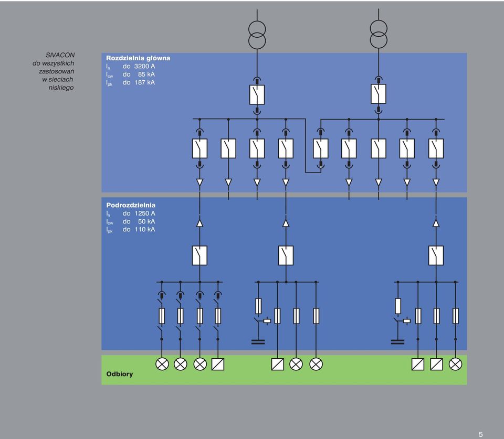
Task: Select second feeder breaker on left main busbar
Action: tap(228, 148)
